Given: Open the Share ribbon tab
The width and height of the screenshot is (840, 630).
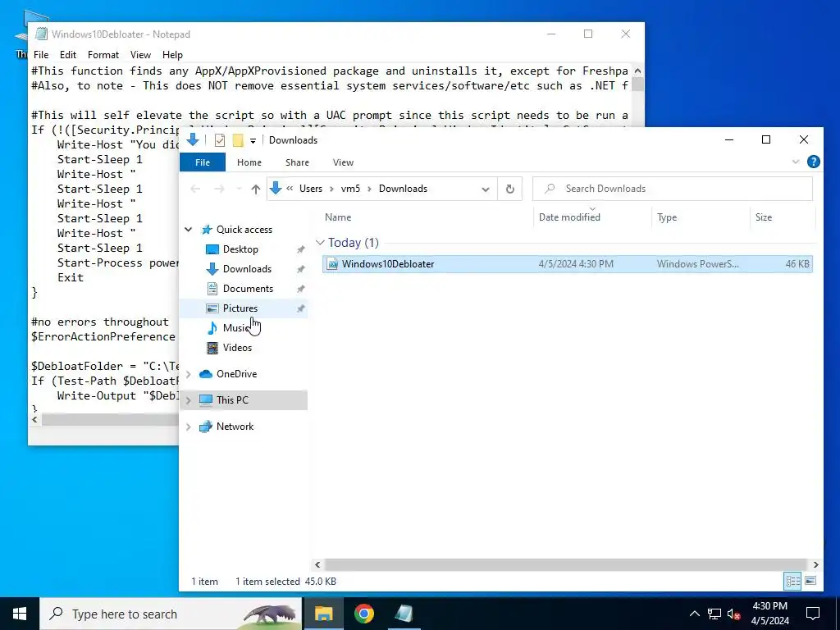Looking at the screenshot, I should click(x=297, y=162).
